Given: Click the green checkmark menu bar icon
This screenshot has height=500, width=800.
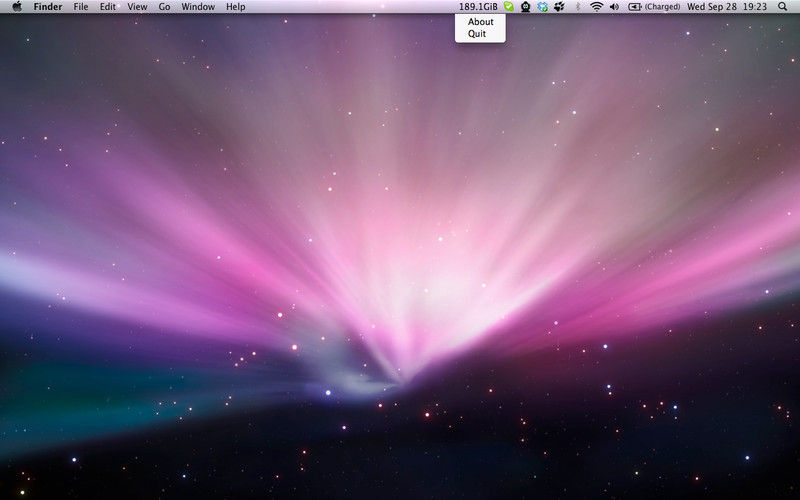Looking at the screenshot, I should 509,7.
